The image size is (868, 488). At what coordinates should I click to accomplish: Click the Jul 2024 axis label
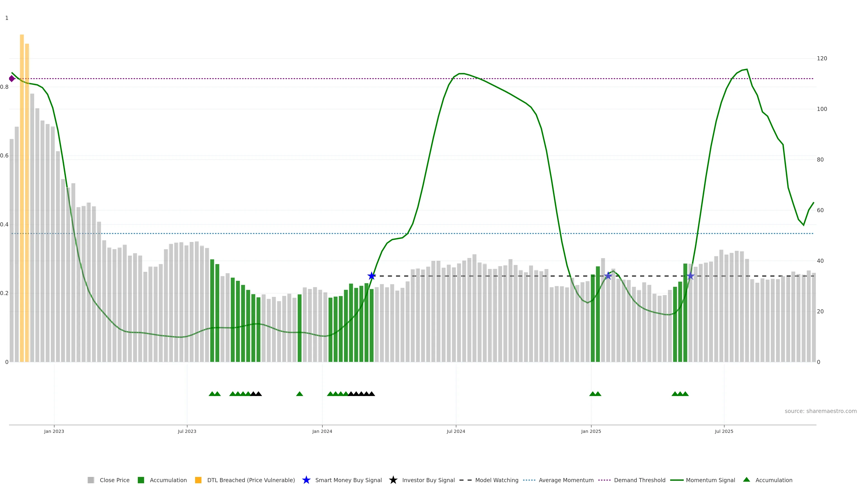(x=455, y=431)
